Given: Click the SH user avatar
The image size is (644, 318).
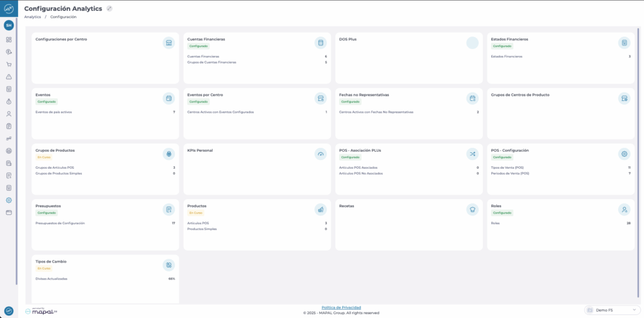Looking at the screenshot, I should click(x=9, y=25).
